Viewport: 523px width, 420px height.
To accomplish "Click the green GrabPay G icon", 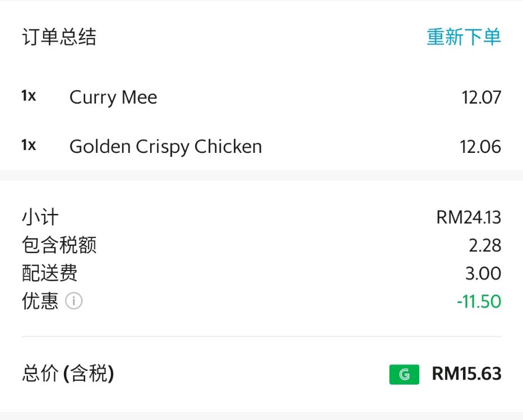I will pos(404,374).
